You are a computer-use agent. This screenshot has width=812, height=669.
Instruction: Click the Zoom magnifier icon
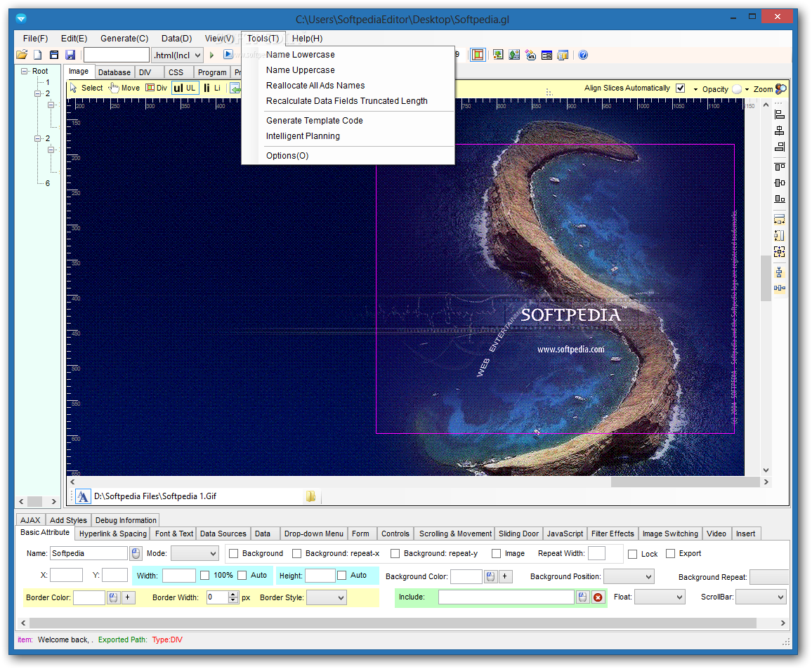781,89
